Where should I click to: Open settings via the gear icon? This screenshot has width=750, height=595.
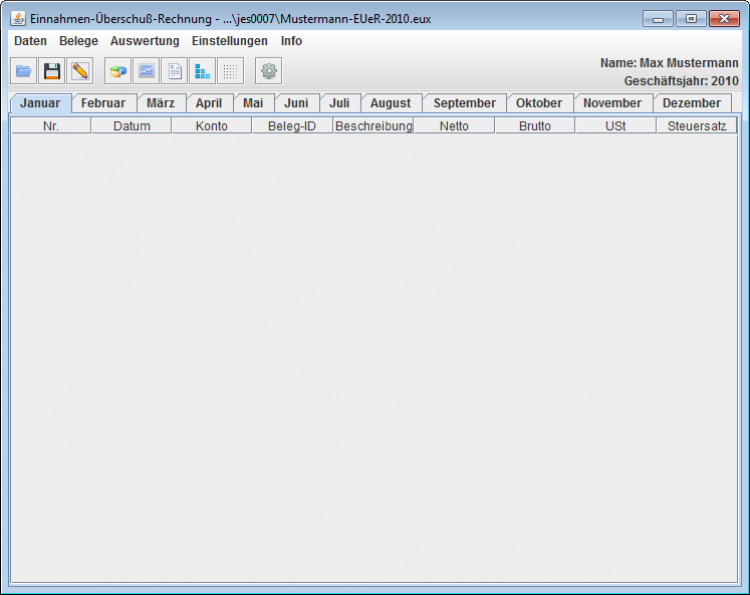click(268, 71)
